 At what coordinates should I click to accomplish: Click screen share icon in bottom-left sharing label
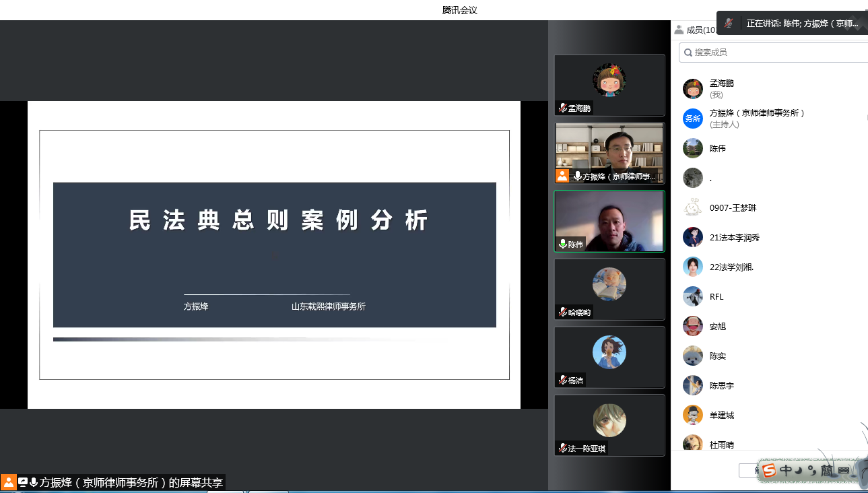(23, 482)
